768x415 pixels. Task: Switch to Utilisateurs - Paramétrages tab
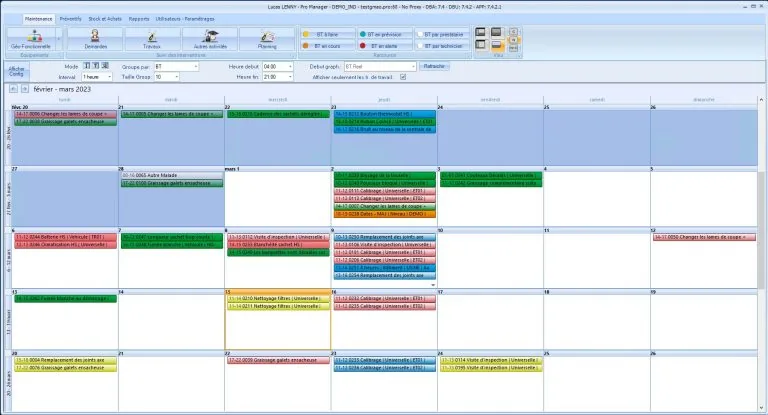[x=185, y=19]
